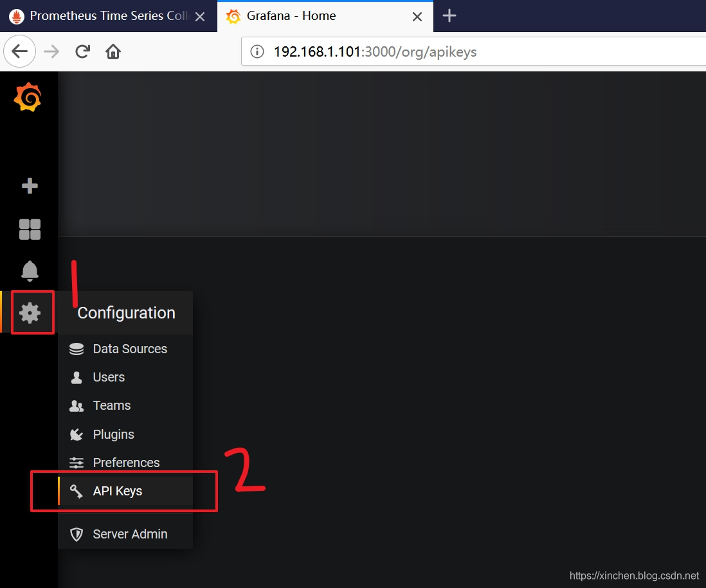Switch to Prometheus Time Series tab

click(109, 16)
